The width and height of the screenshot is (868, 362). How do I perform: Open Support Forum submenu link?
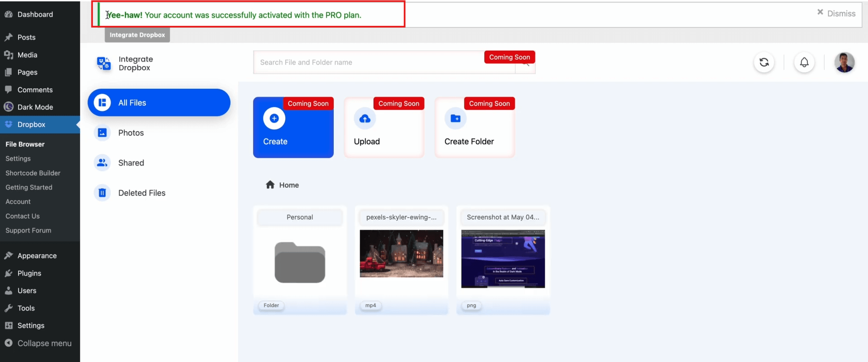pos(28,231)
